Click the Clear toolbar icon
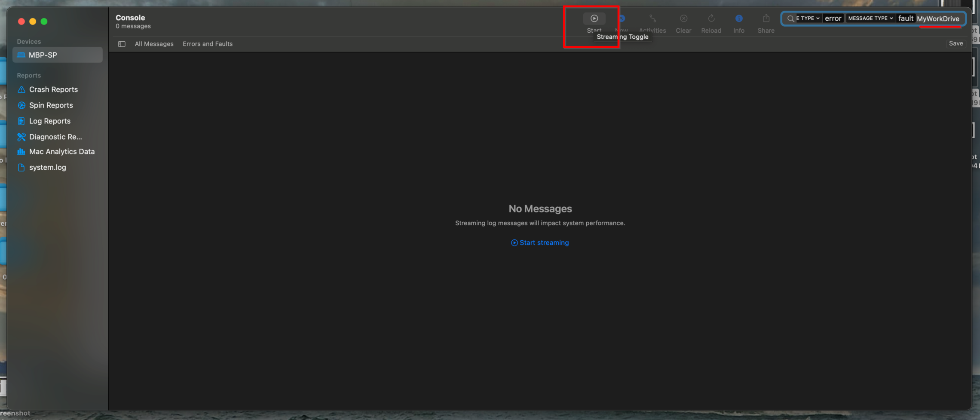This screenshot has height=420, width=980. coord(683,18)
